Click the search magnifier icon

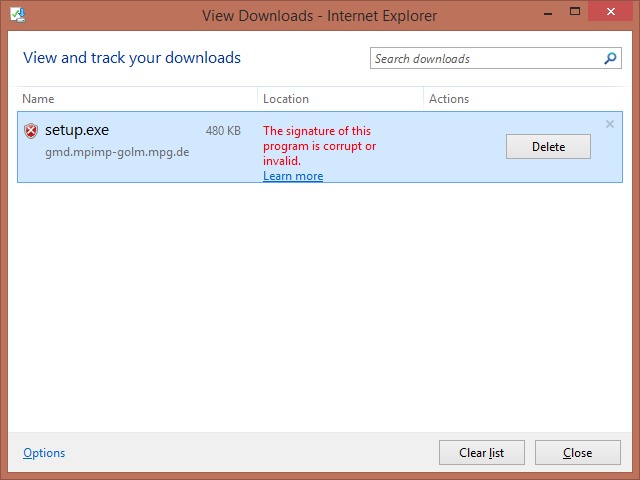coord(610,58)
